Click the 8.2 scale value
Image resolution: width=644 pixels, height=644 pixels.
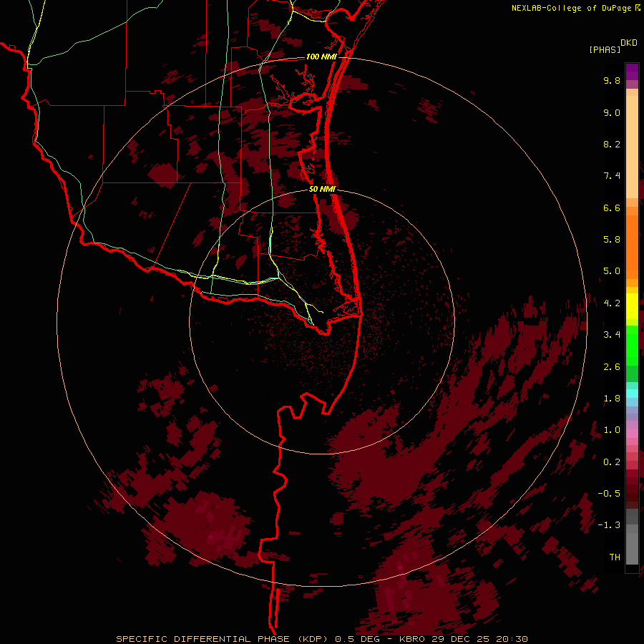click(x=612, y=144)
